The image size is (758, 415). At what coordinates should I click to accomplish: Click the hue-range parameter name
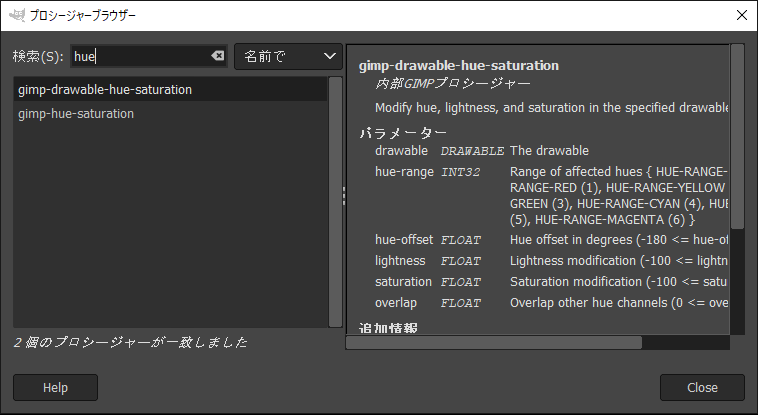point(404,172)
